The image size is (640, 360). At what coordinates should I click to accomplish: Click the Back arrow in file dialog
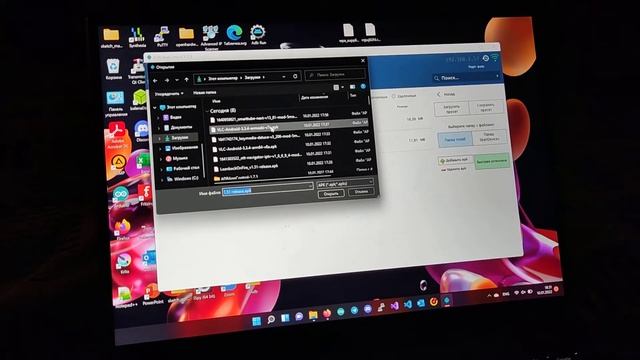pos(155,80)
